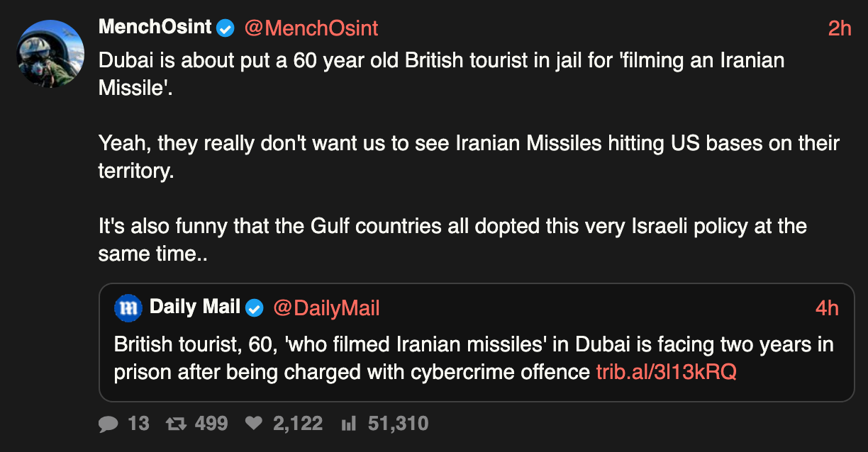Click Daily Mail's blue verified badge
The image size is (868, 452).
[x=255, y=308]
